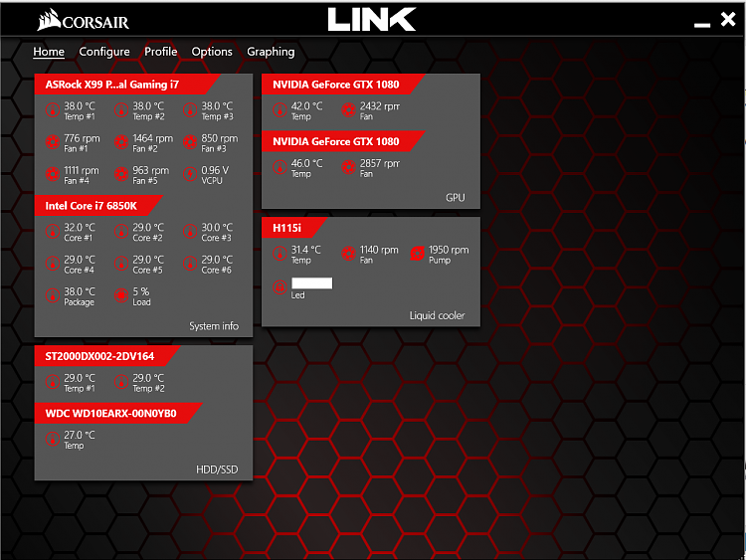
Task: Select the Fan #5 icon at 963 rpm
Action: pos(121,174)
